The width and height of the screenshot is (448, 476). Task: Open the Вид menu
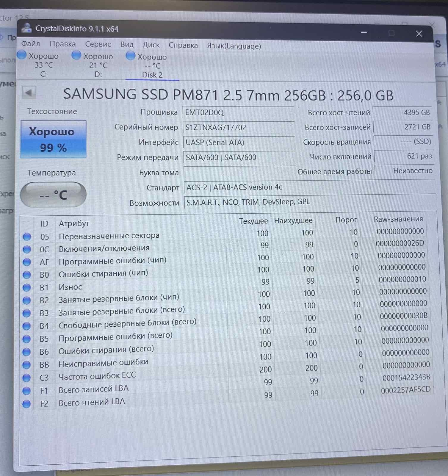pyautogui.click(x=127, y=45)
